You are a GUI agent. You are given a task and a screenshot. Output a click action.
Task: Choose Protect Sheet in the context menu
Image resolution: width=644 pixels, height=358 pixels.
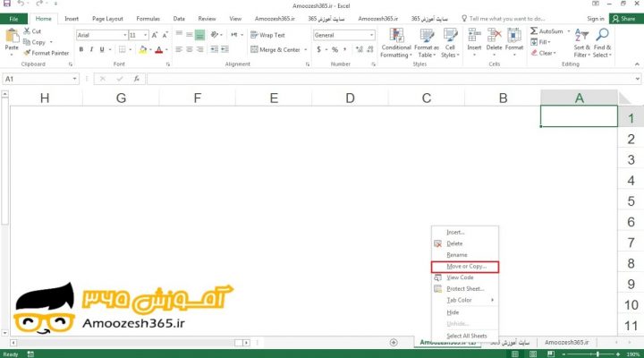465,288
